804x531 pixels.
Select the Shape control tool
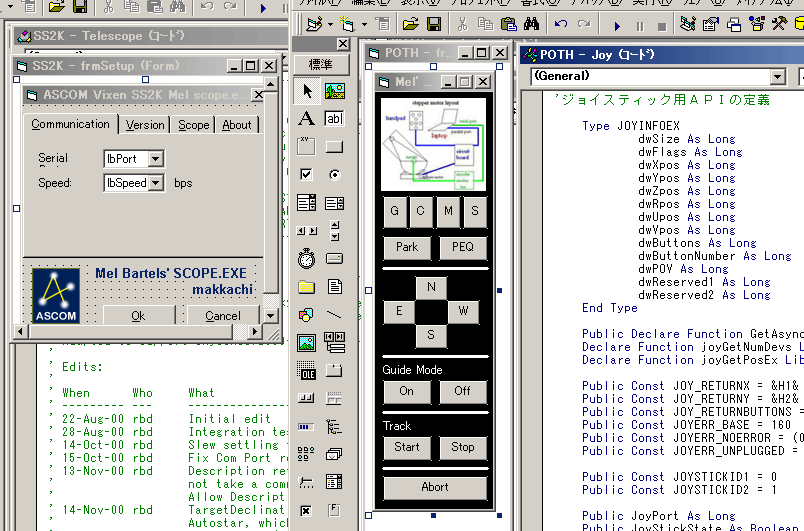pos(307,314)
